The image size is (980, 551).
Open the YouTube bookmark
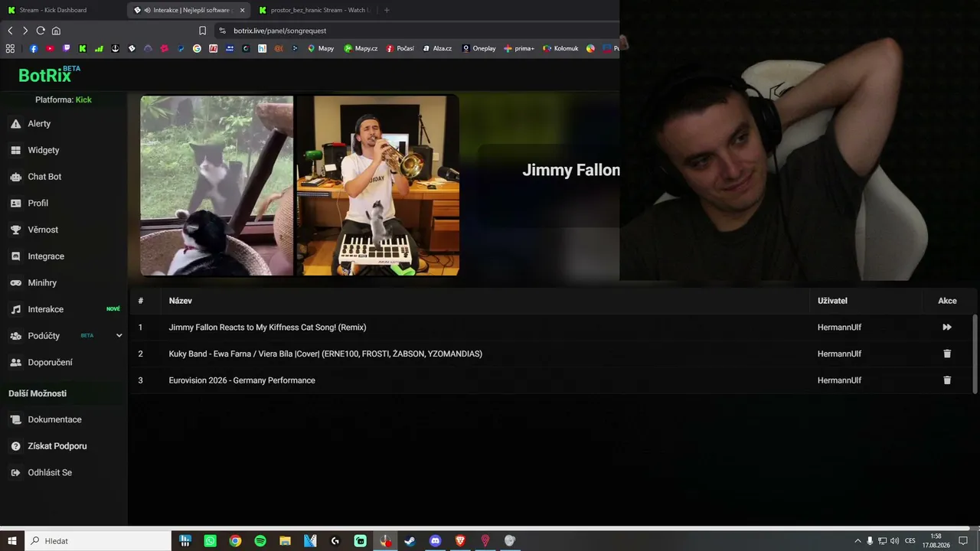tap(50, 48)
